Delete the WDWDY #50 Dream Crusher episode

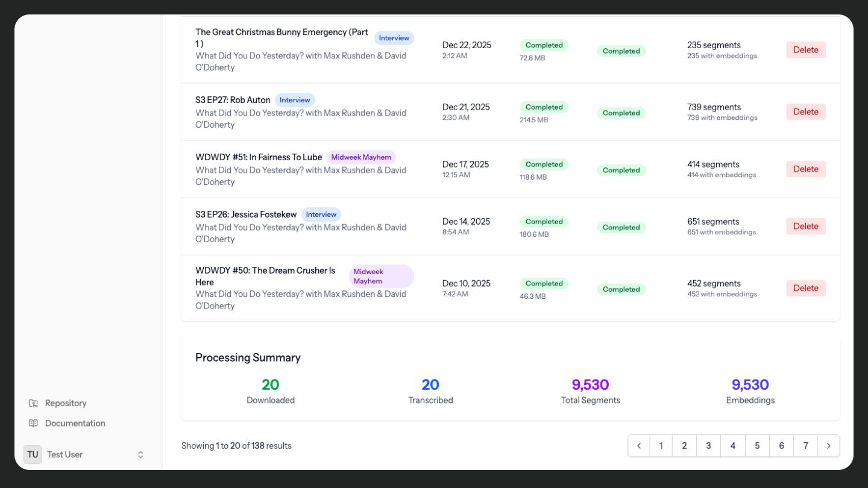(x=805, y=289)
